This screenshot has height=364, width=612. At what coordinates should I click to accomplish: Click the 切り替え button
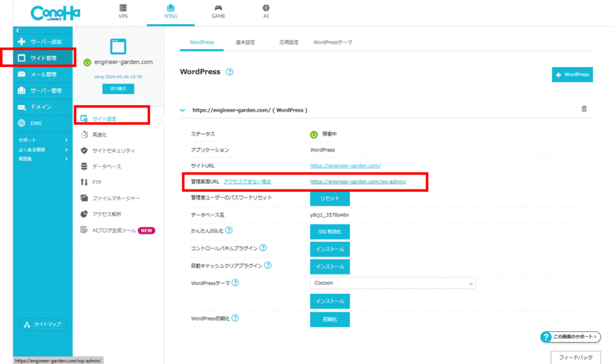point(118,88)
